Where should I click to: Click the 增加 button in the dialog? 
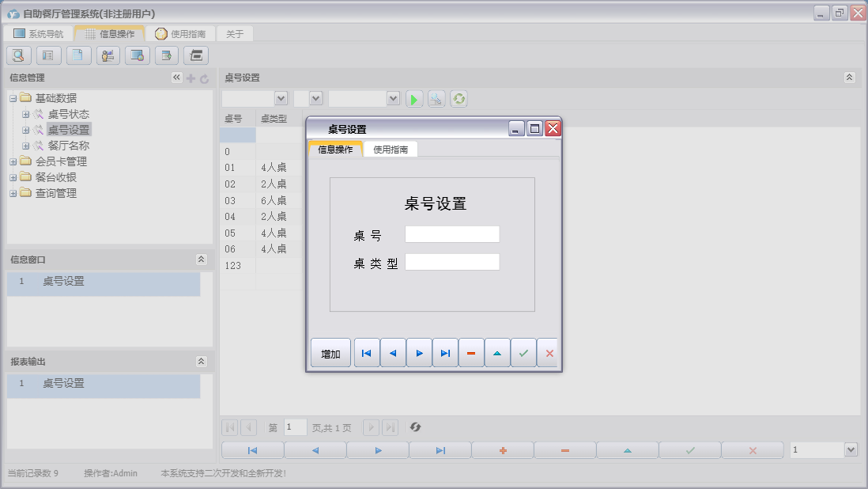point(330,354)
